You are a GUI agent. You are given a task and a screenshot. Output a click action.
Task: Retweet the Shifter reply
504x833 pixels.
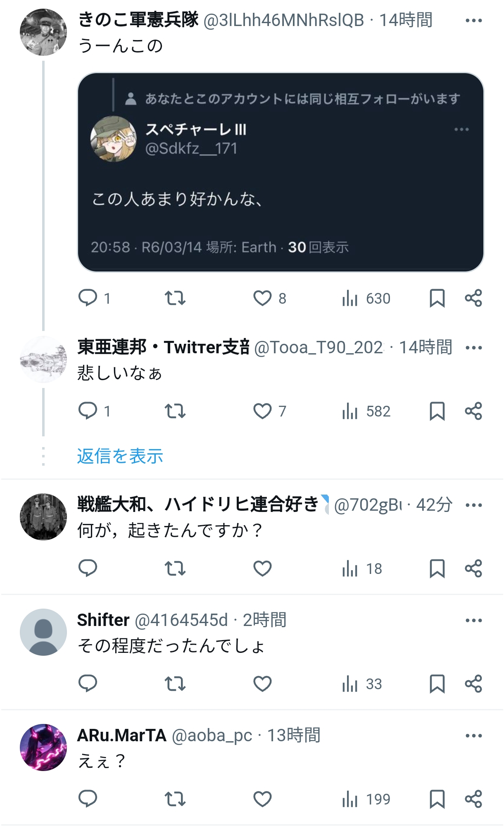pos(175,684)
